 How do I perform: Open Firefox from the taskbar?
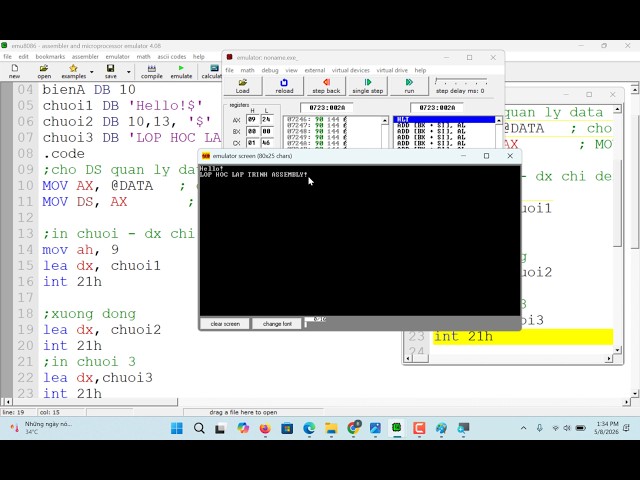265,428
